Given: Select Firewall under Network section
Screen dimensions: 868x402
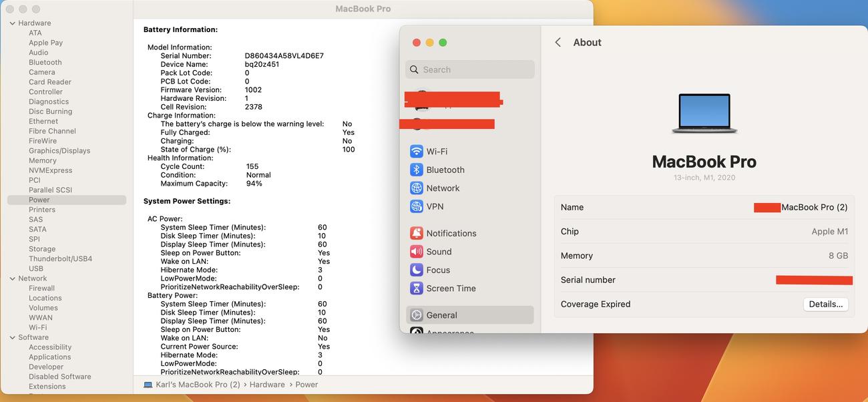Looking at the screenshot, I should coord(41,288).
